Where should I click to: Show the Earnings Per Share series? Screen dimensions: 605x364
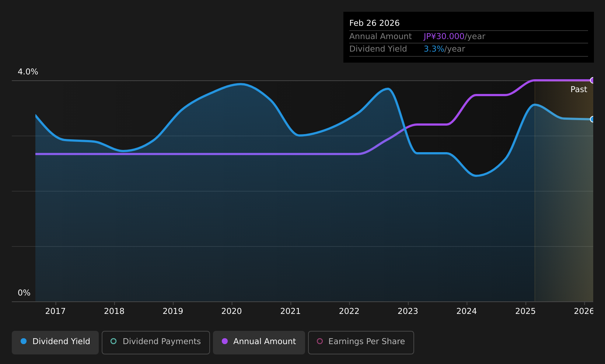[x=361, y=342]
